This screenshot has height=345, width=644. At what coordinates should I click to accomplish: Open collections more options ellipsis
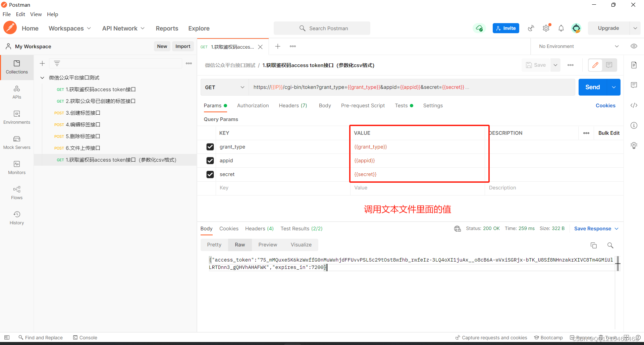[x=189, y=63]
